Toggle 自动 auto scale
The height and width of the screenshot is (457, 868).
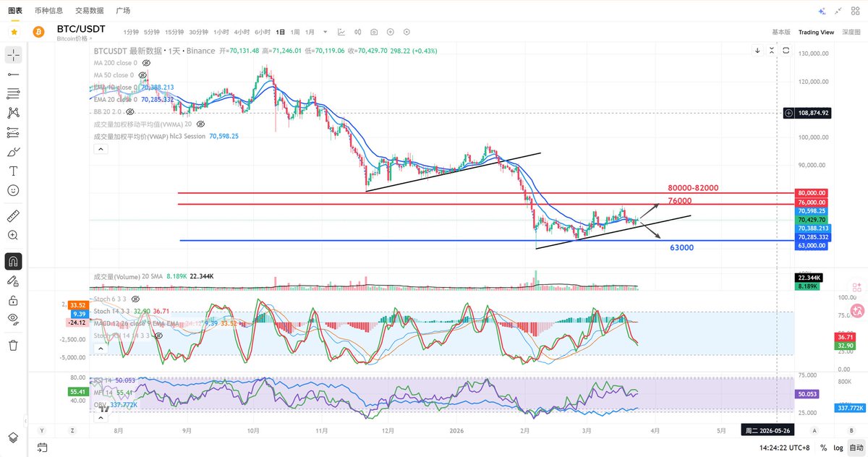point(855,448)
